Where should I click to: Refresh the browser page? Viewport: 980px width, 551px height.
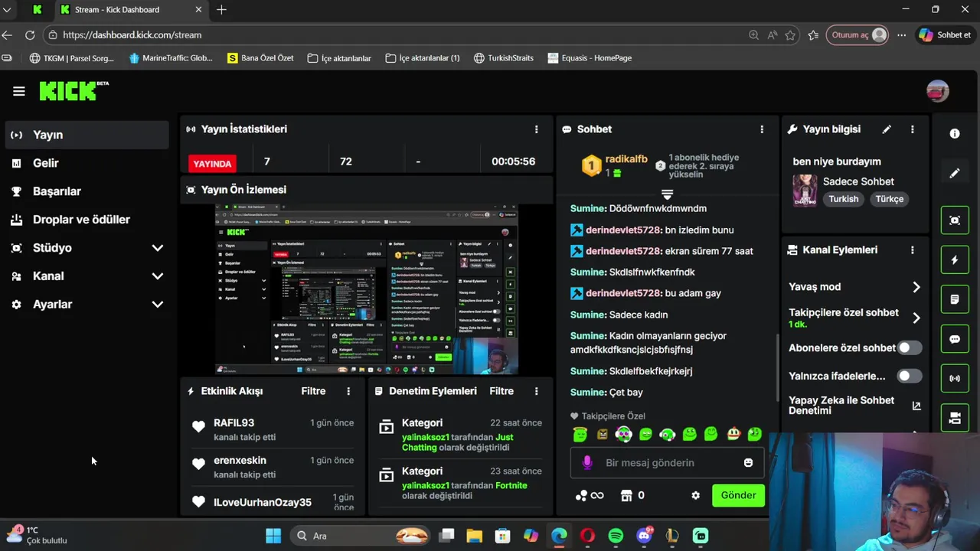pyautogui.click(x=30, y=35)
